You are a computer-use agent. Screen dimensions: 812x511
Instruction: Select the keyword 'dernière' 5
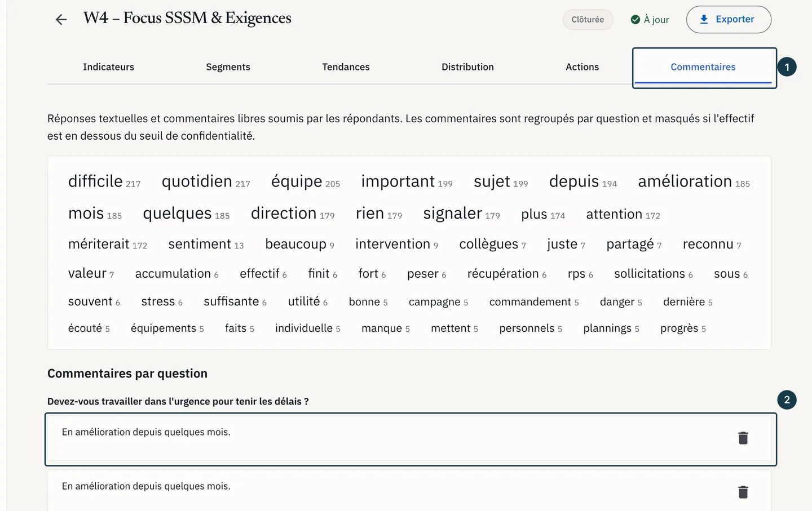pyautogui.click(x=688, y=302)
